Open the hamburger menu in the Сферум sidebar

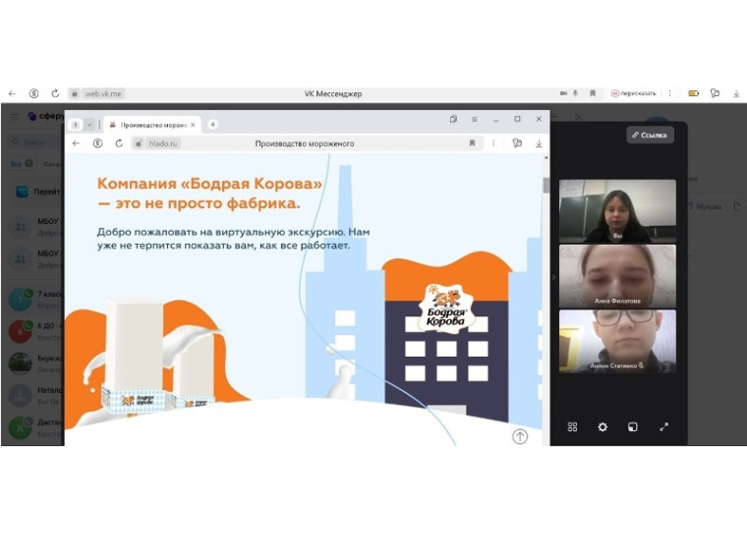click(x=15, y=117)
